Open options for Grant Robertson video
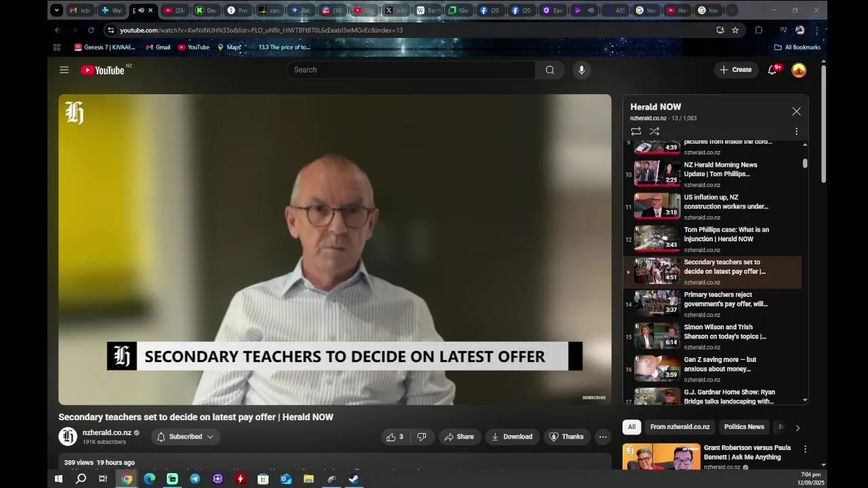 (805, 449)
